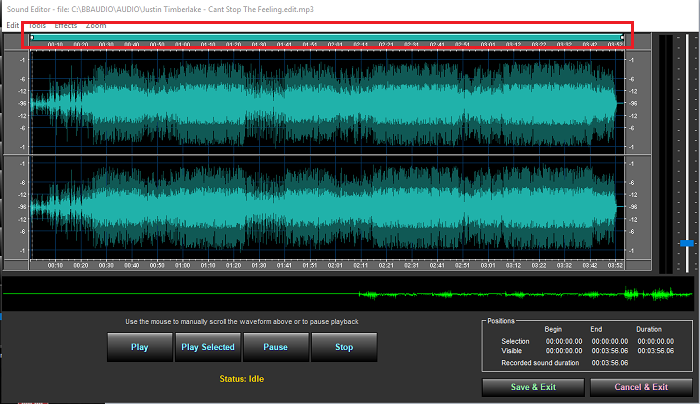Screen dimensions: 700x404
Task: Click the Selection Begin value 00:00:00.00
Action: pos(564,341)
